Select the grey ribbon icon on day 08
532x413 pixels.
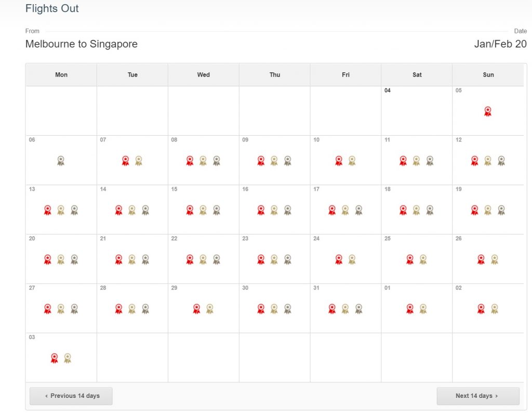pos(217,161)
